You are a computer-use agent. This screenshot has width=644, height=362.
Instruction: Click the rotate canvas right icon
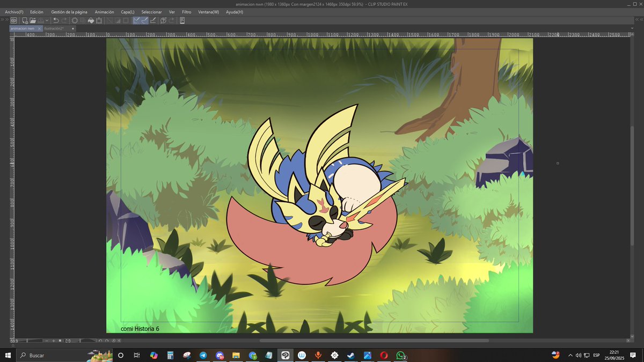pos(107,341)
